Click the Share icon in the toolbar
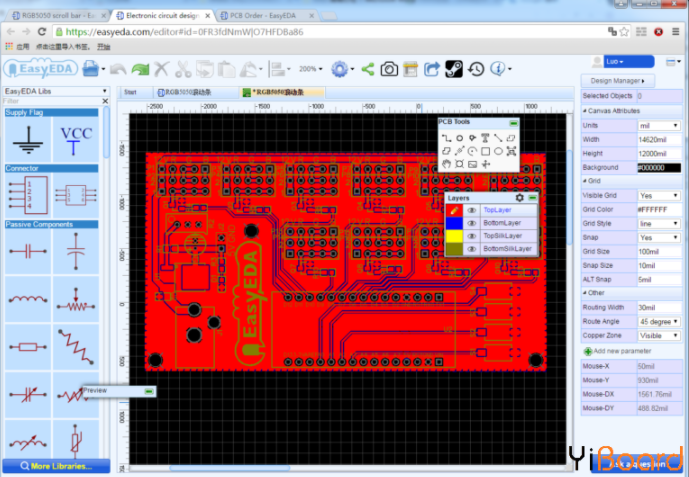Screen dimensions: 689x477 pyautogui.click(x=368, y=69)
